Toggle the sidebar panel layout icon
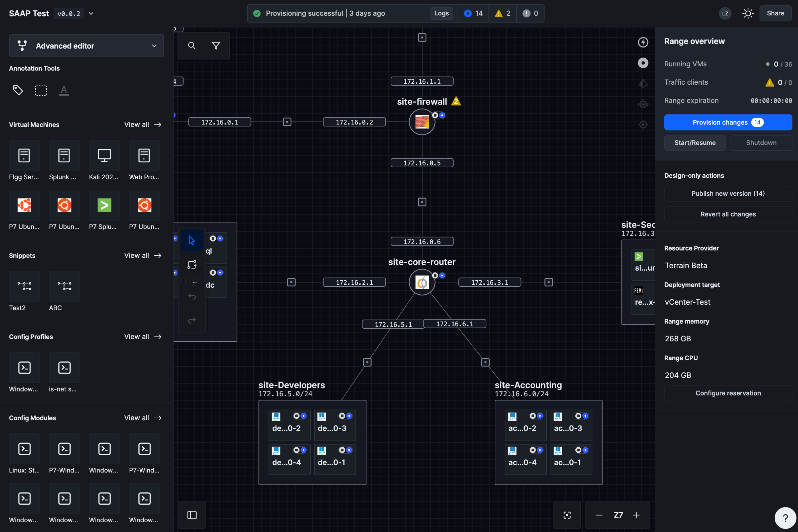Viewport: 798px width, 532px height. (x=192, y=515)
